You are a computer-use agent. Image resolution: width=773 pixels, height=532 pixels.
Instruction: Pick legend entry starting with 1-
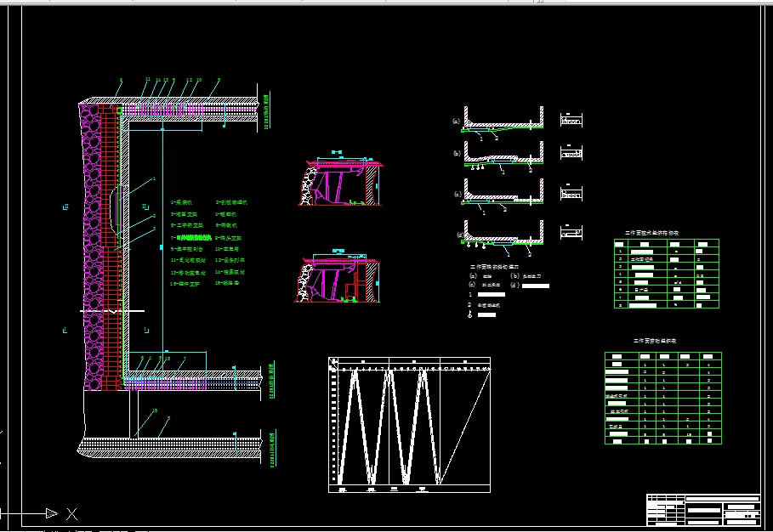181,202
